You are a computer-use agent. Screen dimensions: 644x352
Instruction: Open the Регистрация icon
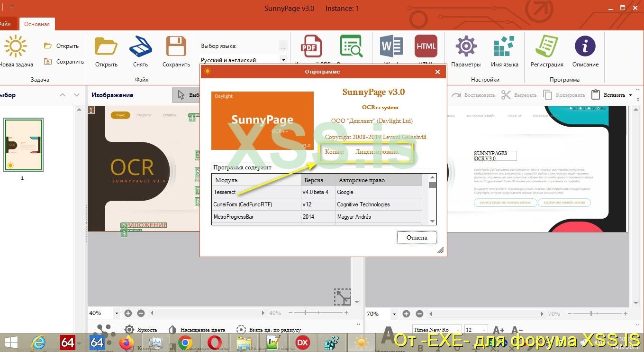pos(547,46)
